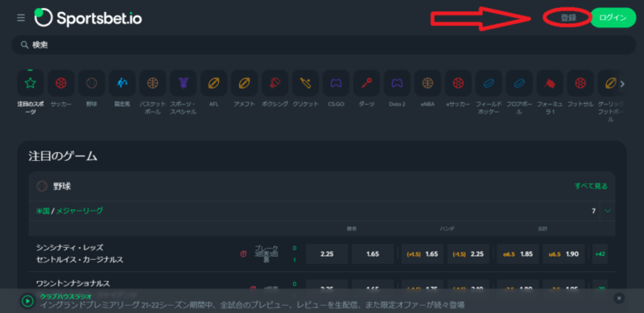Open the メジャーリーグ league link
Screen dimensions: 644x313
click(x=79, y=211)
